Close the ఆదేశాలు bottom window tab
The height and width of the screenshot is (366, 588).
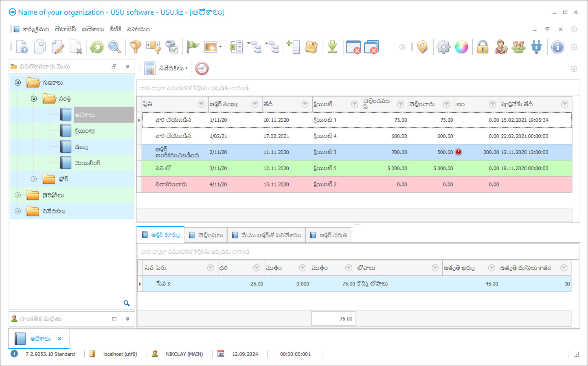pos(60,339)
